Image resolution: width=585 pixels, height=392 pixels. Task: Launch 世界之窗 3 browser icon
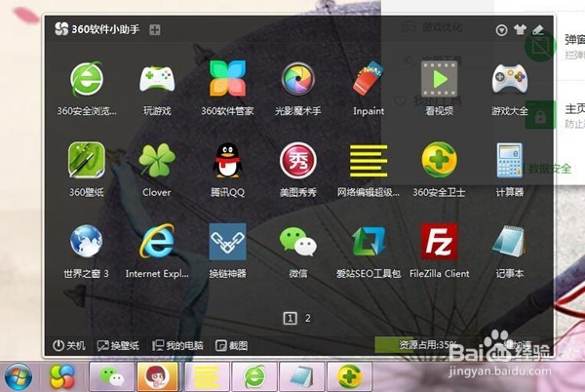tap(86, 241)
